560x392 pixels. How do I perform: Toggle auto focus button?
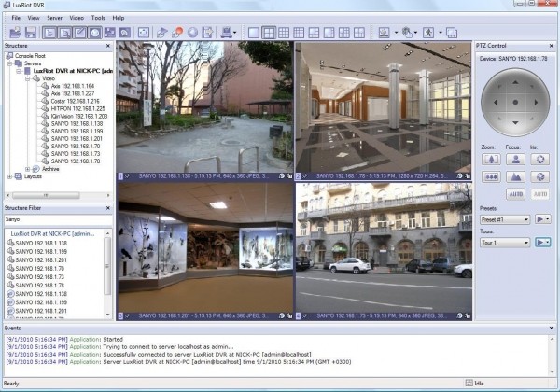tap(516, 193)
